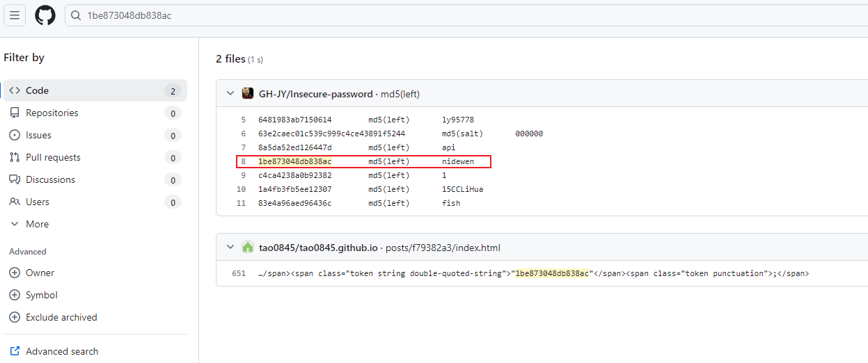Click plus icon beside Owner
Screen dimensions: 868x363
(x=15, y=273)
